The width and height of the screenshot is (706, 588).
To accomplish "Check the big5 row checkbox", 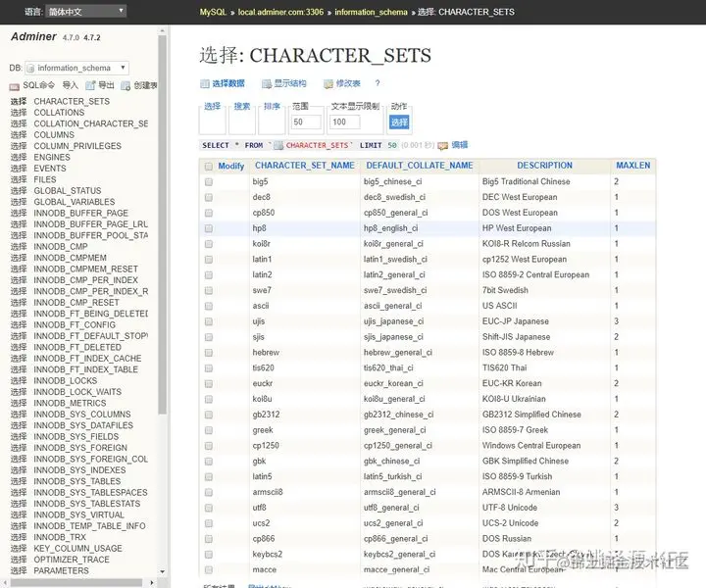I will click(x=209, y=181).
